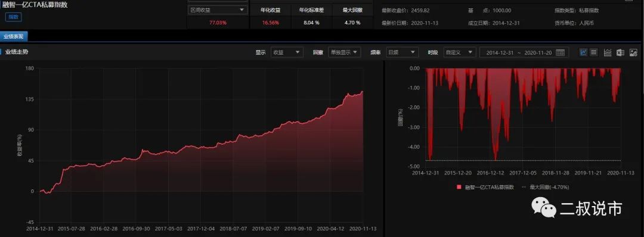644x237 pixels.
Task: Click the 最新价日期: 2020-11-13 text
Action: (410, 23)
